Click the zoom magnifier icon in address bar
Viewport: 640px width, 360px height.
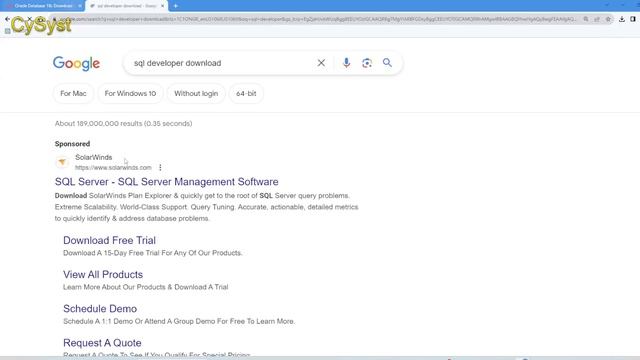tap(586, 19)
